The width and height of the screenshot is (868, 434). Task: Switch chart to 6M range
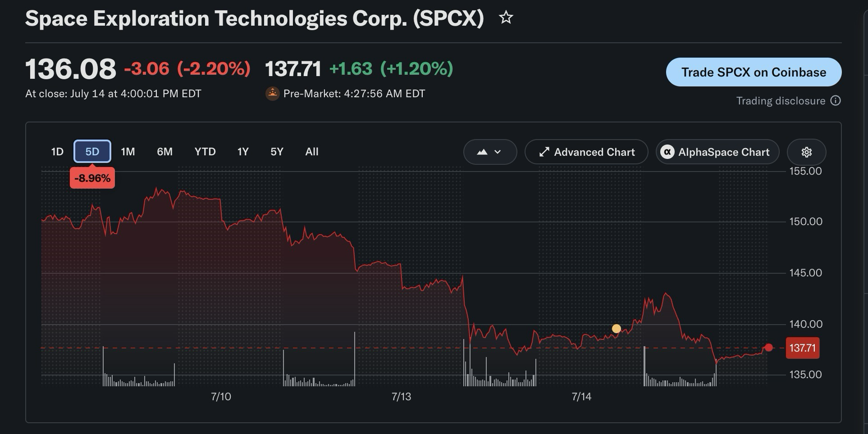click(x=164, y=152)
